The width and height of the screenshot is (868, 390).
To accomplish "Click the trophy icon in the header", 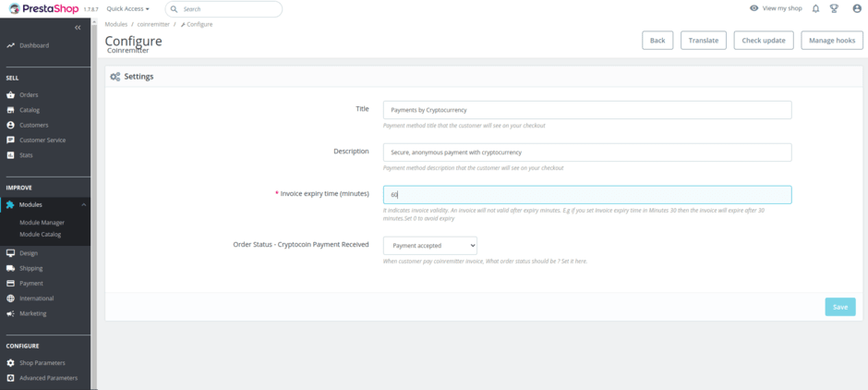I will coord(834,9).
